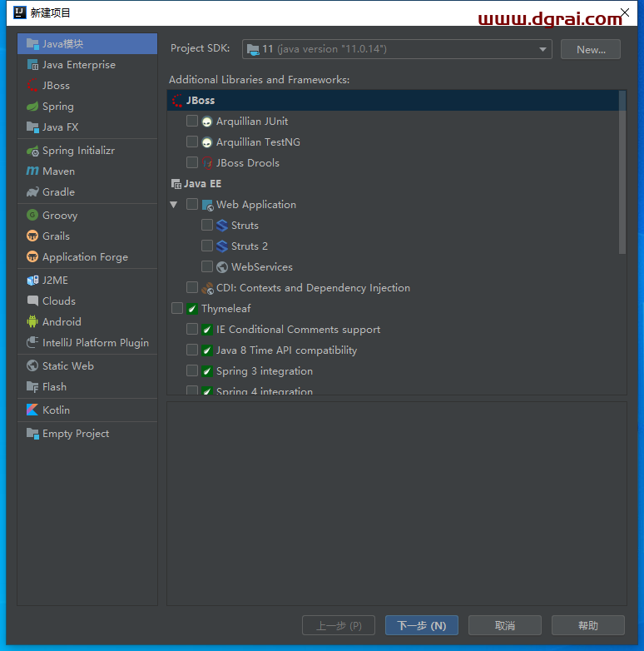Enable CDI Contexts and Dependency Injection checkbox
644x651 pixels.
191,287
